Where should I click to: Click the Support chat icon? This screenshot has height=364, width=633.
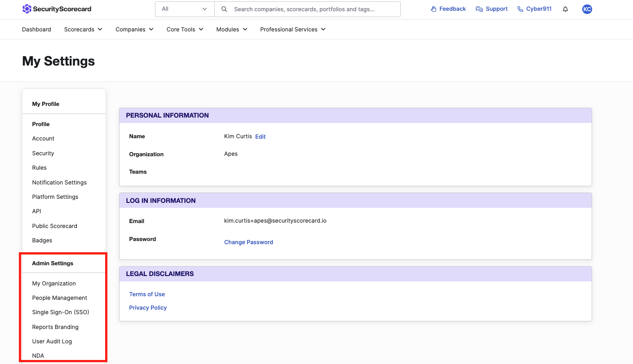pos(479,9)
